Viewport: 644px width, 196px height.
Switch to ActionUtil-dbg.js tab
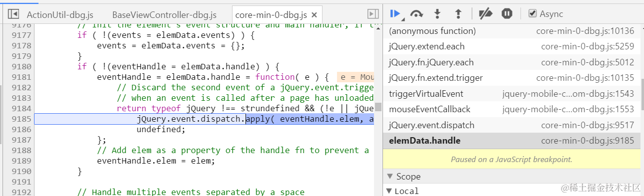[59, 14]
